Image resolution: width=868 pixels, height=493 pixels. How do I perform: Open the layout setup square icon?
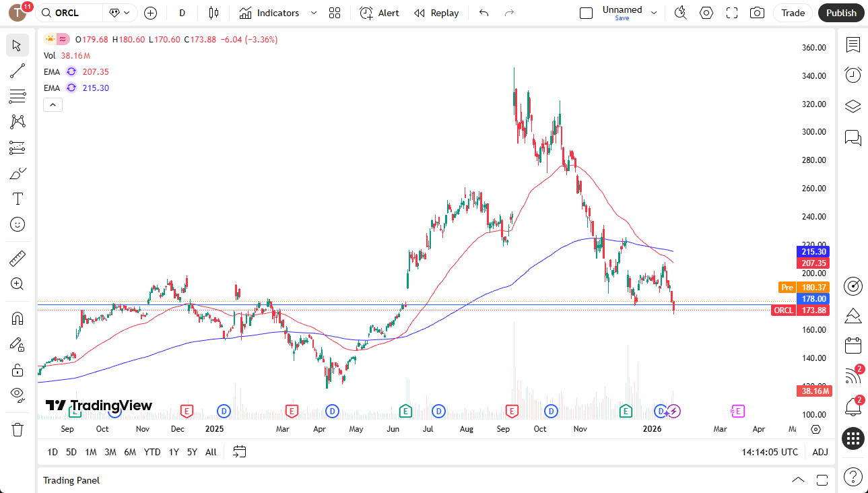586,13
